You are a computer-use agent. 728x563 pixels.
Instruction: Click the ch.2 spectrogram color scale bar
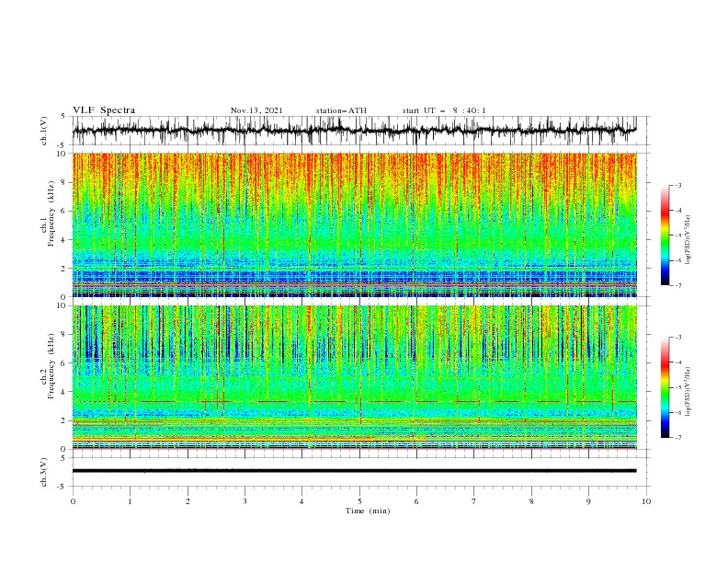click(665, 387)
